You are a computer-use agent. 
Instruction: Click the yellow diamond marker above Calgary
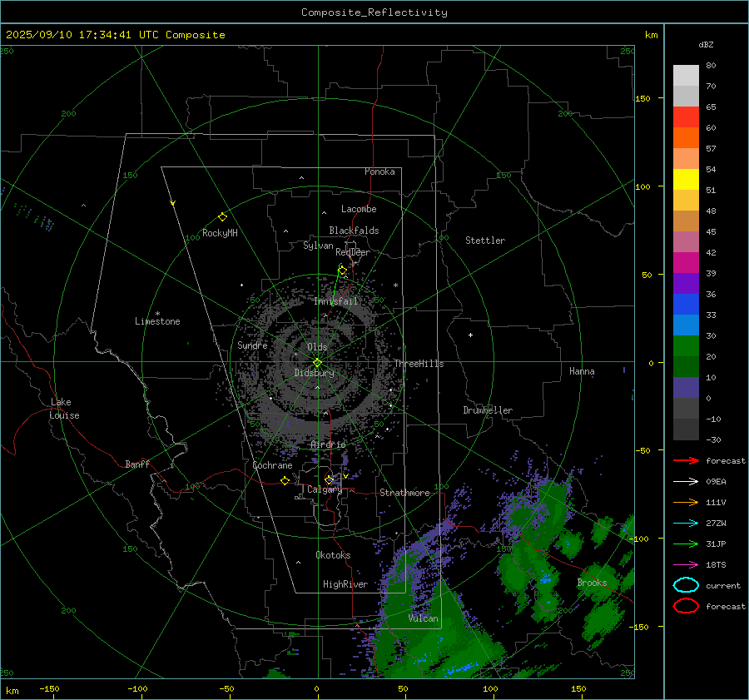329,479
